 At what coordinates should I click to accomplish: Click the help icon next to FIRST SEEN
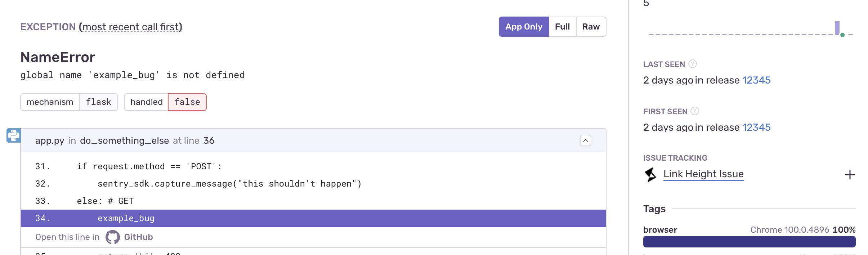pos(694,111)
